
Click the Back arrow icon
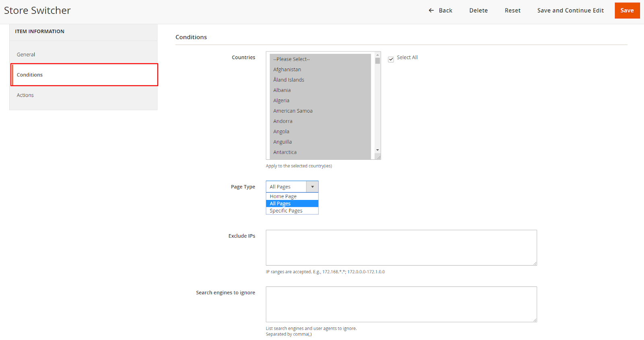[x=431, y=10]
